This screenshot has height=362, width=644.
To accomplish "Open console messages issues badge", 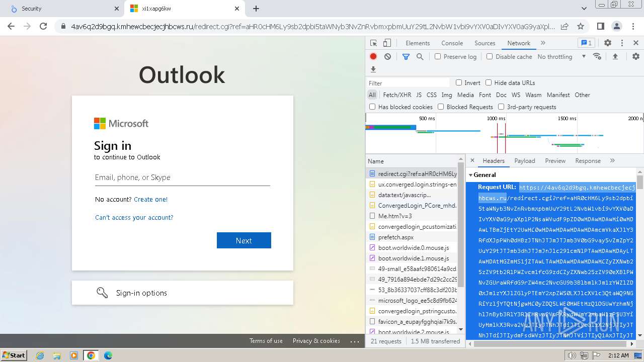I will 586,43.
